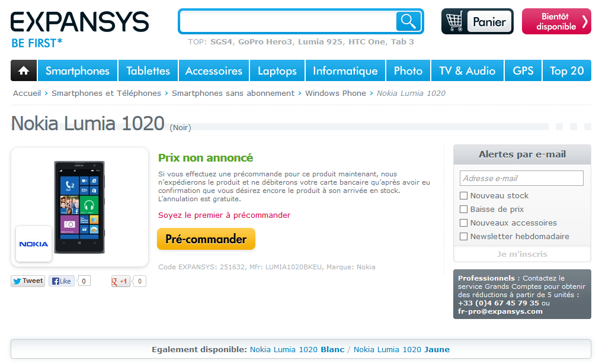Open Smartphones et Téléphones breadcrumb
599x364 pixels.
pyautogui.click(x=106, y=94)
